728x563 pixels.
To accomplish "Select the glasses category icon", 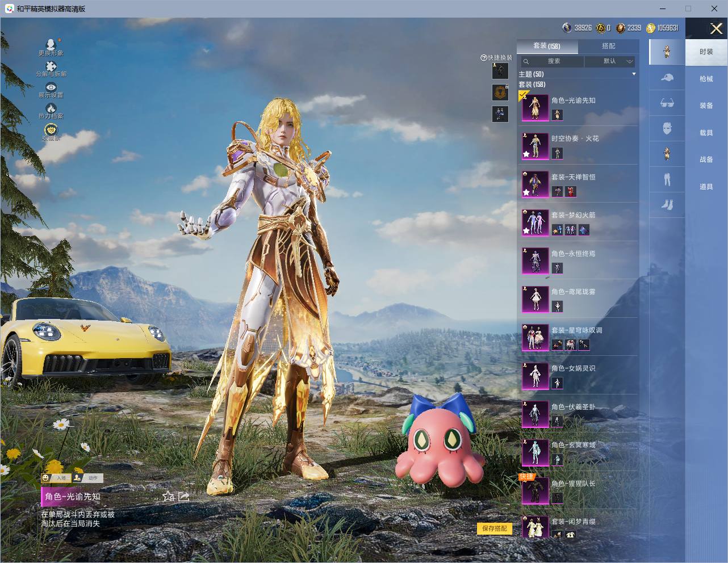I will [x=667, y=103].
